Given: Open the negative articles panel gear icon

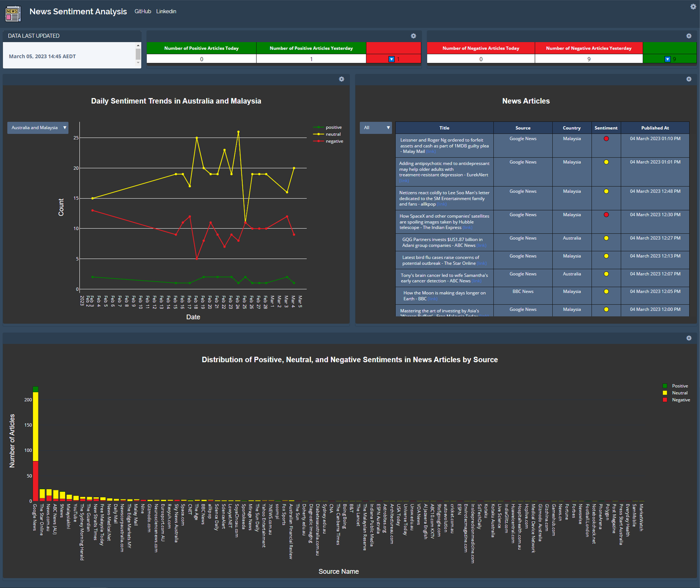Looking at the screenshot, I should (689, 36).
